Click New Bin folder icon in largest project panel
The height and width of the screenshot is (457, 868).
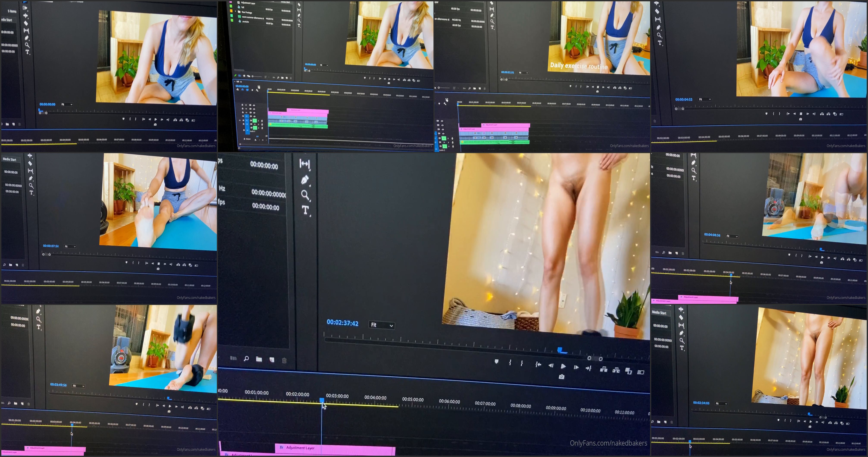(259, 359)
